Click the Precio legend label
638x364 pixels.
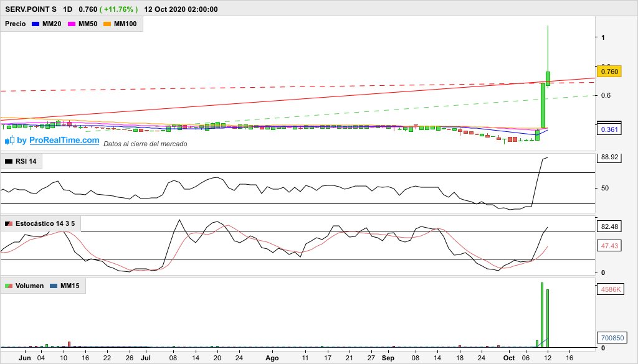coord(16,24)
